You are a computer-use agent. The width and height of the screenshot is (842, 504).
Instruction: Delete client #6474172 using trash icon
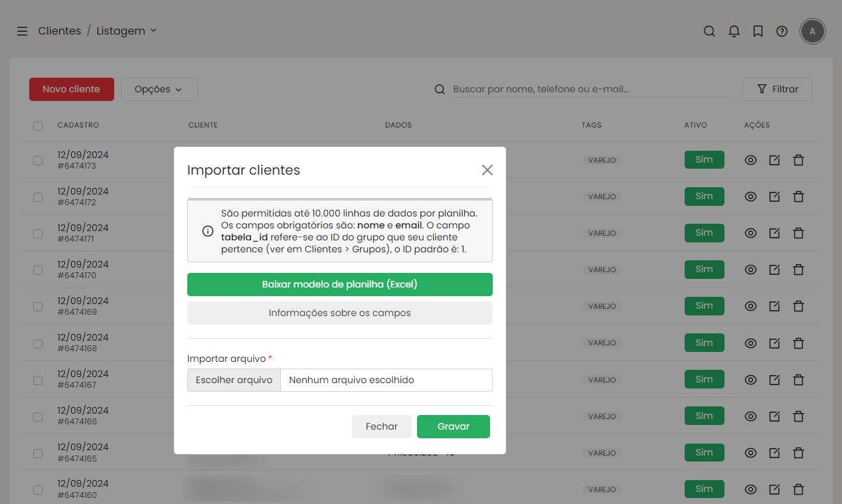click(x=798, y=197)
